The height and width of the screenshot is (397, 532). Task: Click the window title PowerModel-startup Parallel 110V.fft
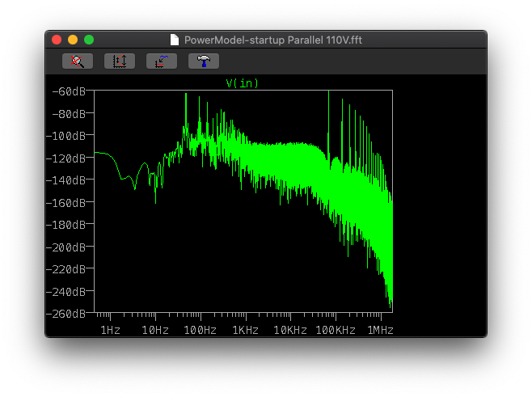(273, 40)
